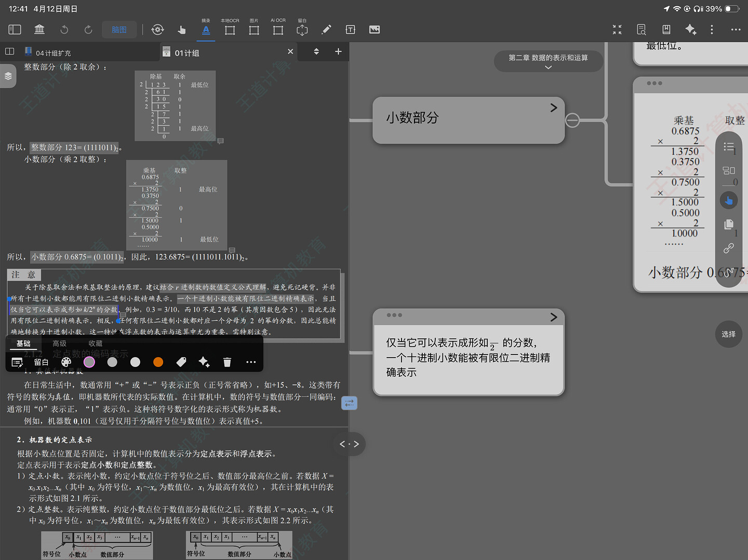748x560 pixels.
Task: Collapse the 小数部分 node branch
Action: 572,120
